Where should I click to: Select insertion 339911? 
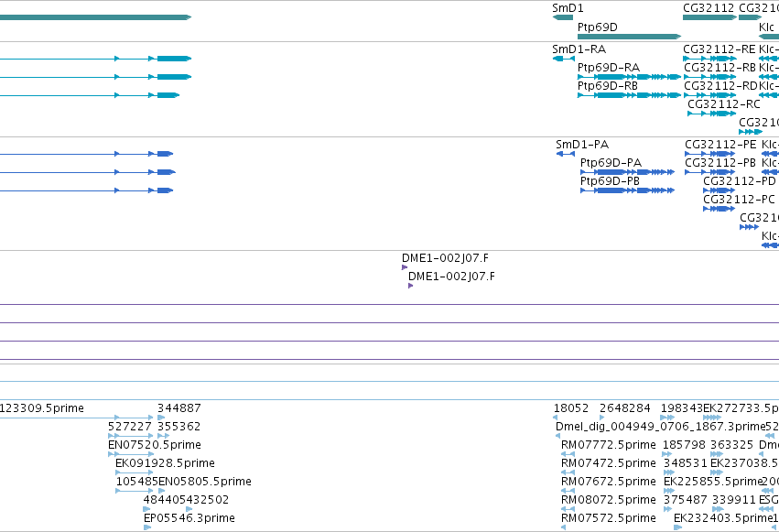point(733,500)
